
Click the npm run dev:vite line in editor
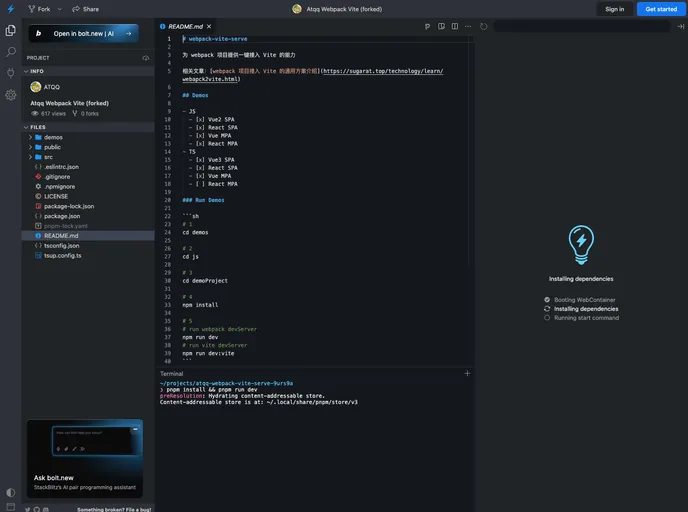click(208, 353)
